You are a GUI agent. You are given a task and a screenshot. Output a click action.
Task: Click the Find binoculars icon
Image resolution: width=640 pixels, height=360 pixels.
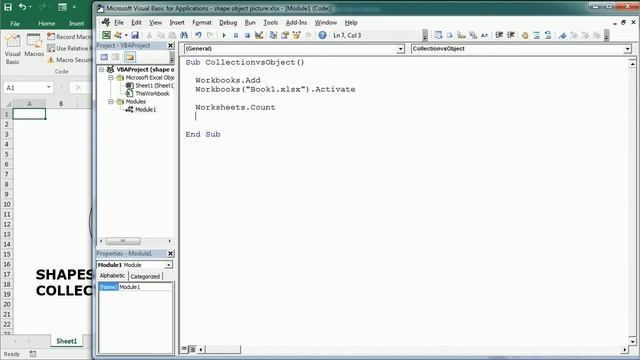[184, 36]
